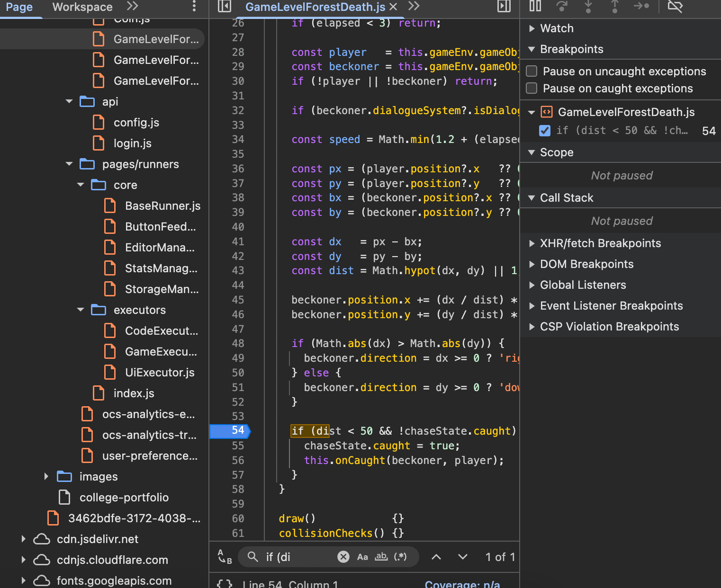Deactivate all breakpoints icon
Image resolution: width=721 pixels, height=588 pixels.
(675, 6)
